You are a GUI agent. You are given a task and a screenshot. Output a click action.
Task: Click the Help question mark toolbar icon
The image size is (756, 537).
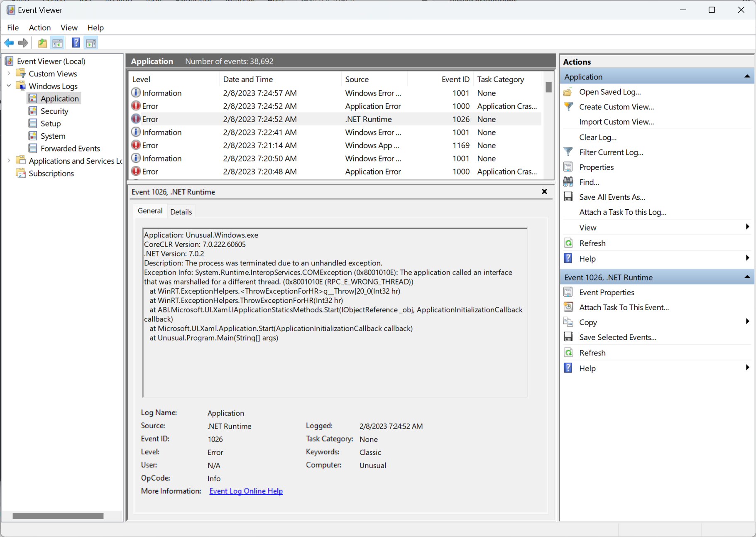[76, 42]
